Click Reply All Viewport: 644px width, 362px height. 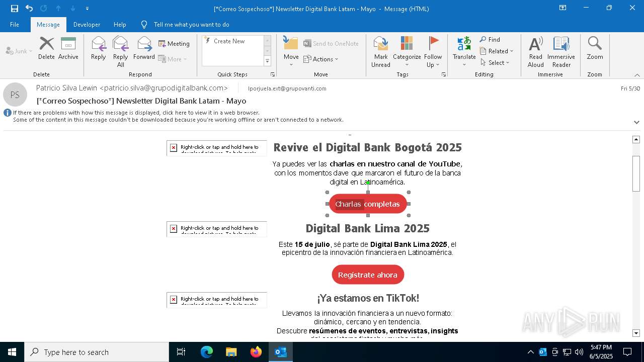tap(121, 51)
